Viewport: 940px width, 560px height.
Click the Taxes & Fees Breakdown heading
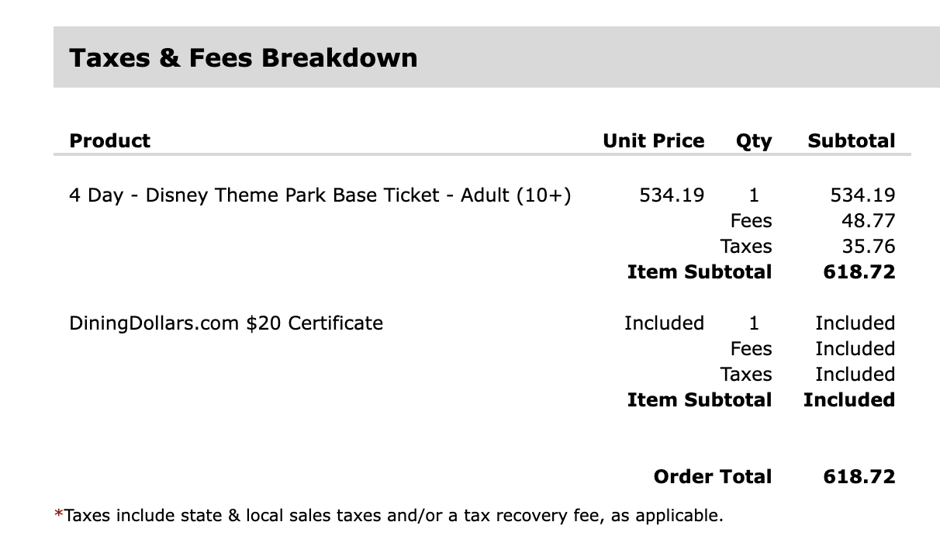click(243, 57)
